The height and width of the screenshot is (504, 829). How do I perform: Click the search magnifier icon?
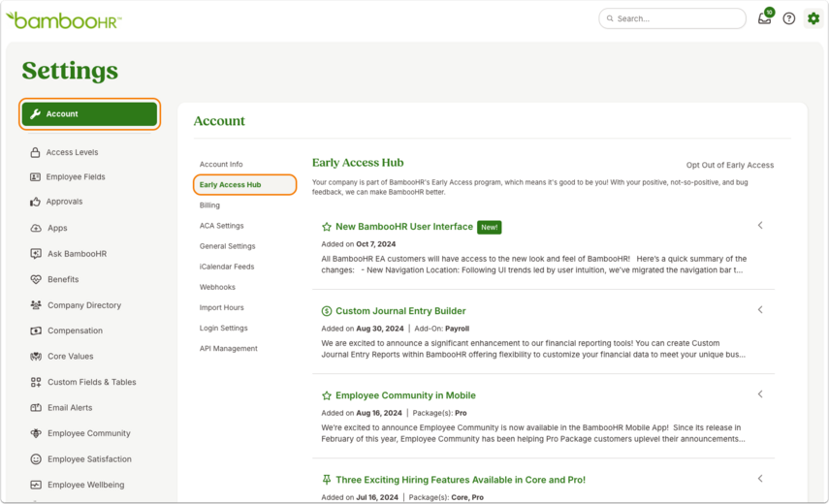click(610, 18)
